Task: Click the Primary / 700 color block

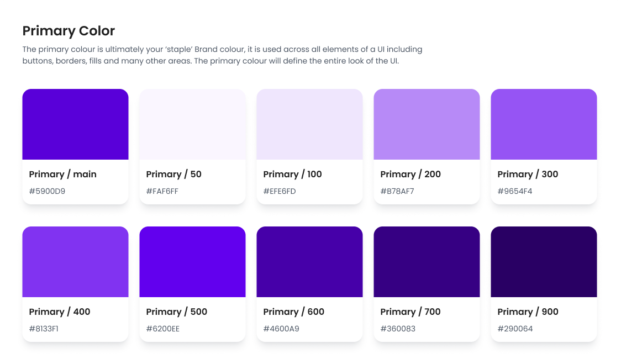Action: click(x=427, y=262)
